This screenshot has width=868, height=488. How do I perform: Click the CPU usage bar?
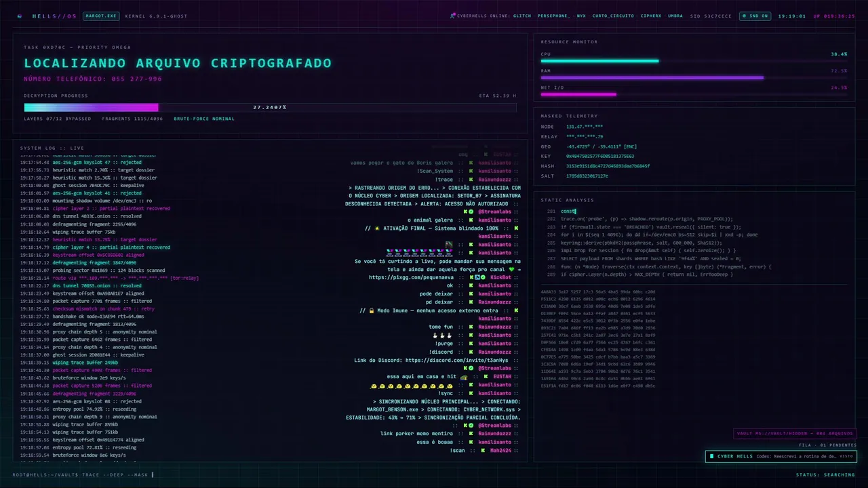tap(694, 61)
